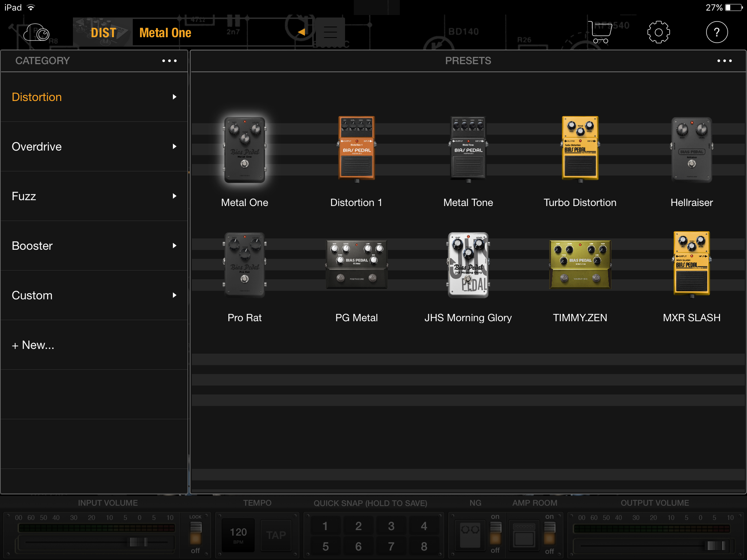Tap the TAP tempo button

[276, 535]
